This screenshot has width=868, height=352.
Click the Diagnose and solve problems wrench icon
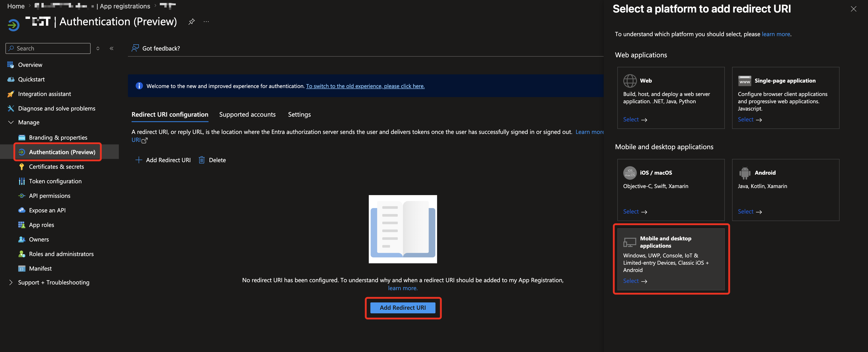click(x=10, y=108)
